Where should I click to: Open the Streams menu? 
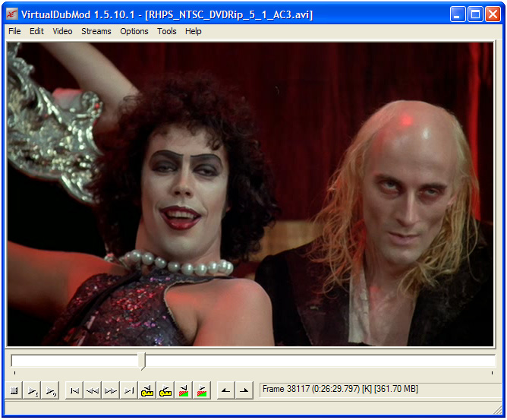96,31
